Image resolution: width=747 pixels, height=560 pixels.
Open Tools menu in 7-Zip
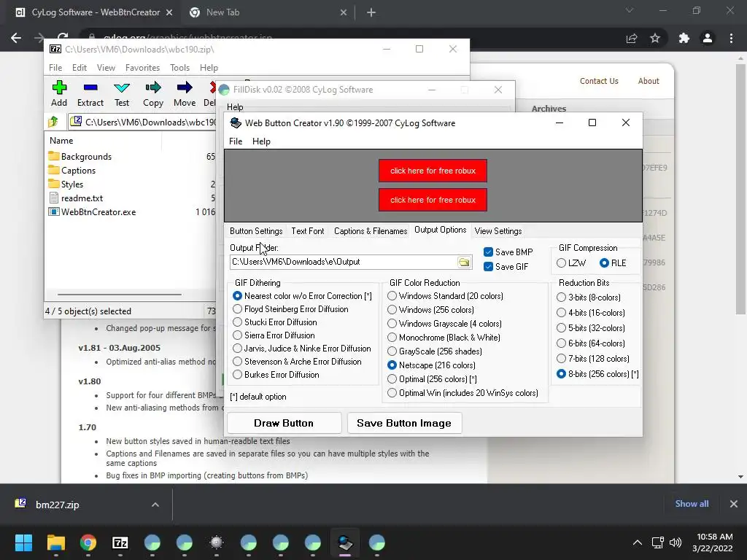pyautogui.click(x=179, y=68)
